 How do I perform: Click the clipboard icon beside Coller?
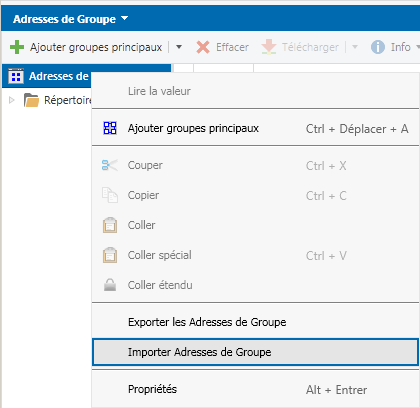(110, 225)
